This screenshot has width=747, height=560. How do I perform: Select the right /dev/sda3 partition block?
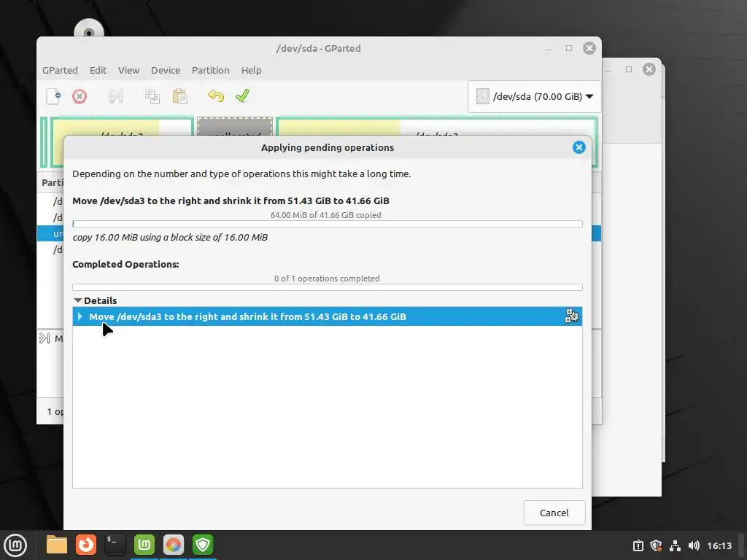click(436, 126)
